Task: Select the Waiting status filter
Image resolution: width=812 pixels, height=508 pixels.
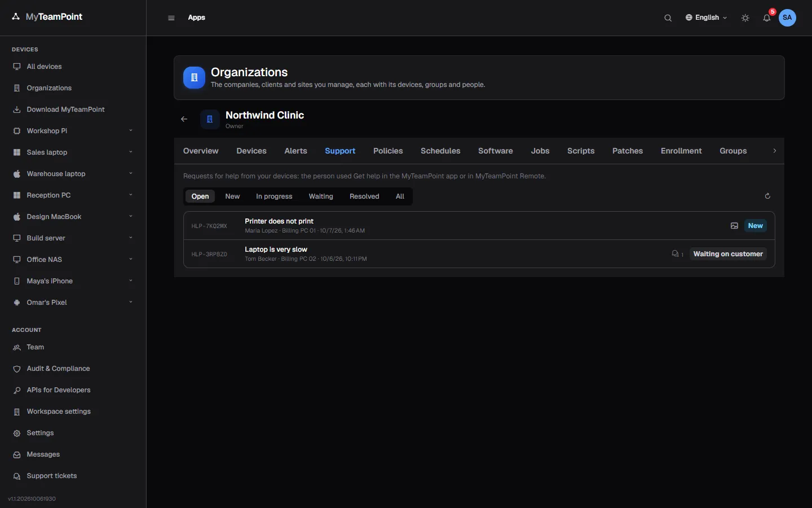Action: pos(321,196)
